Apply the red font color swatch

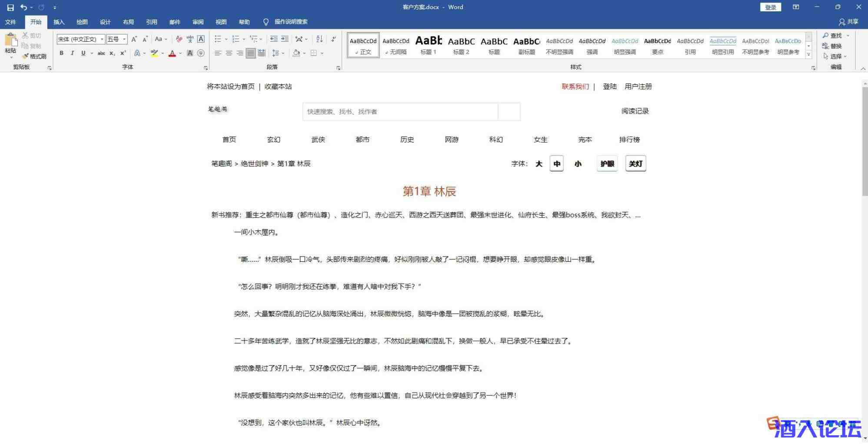pyautogui.click(x=172, y=53)
